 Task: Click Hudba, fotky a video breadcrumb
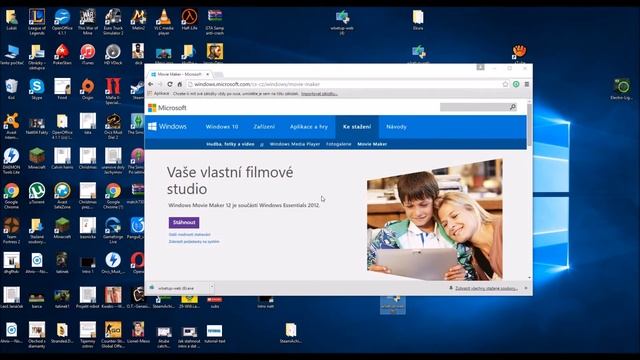tap(230, 144)
